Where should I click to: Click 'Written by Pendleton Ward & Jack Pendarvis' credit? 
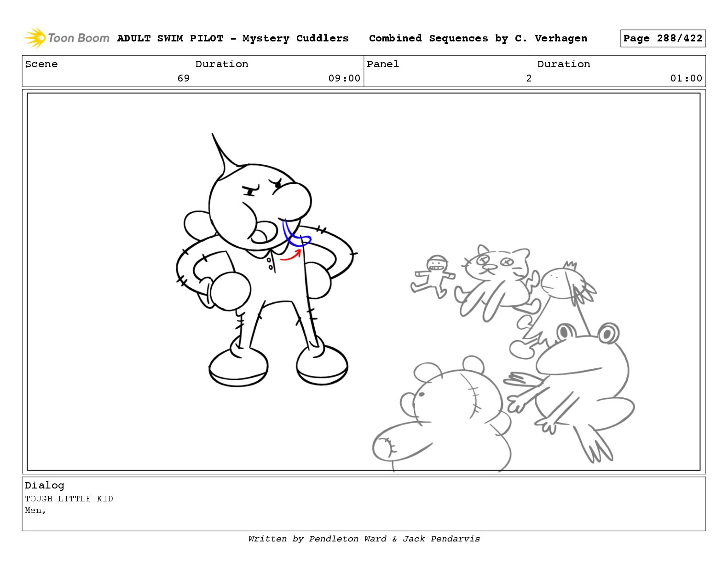click(x=364, y=539)
